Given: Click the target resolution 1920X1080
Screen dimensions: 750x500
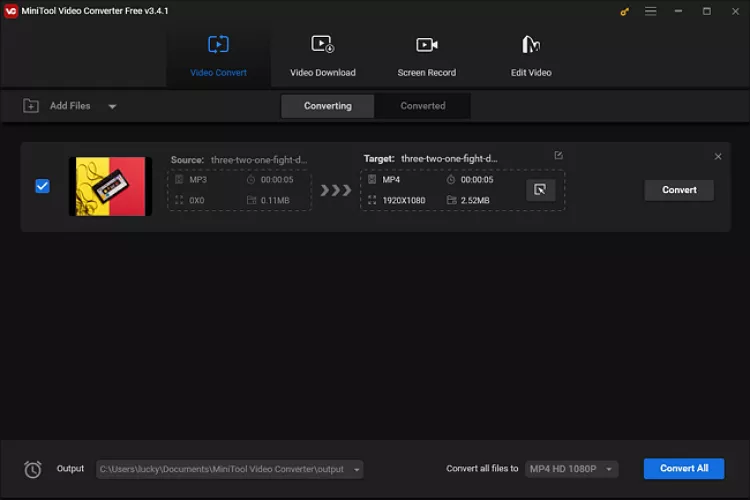Looking at the screenshot, I should point(404,200).
